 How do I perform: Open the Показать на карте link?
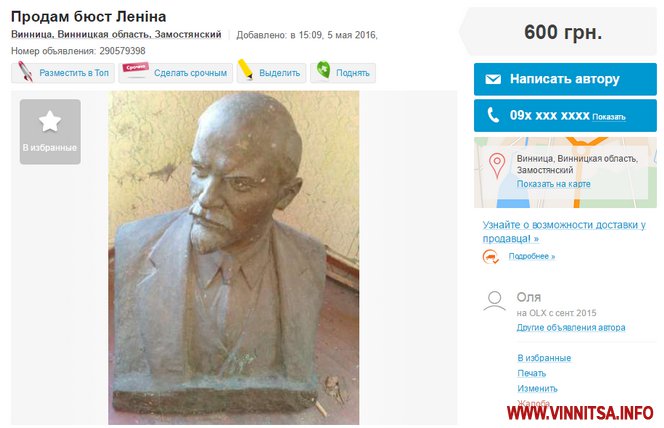tap(553, 184)
